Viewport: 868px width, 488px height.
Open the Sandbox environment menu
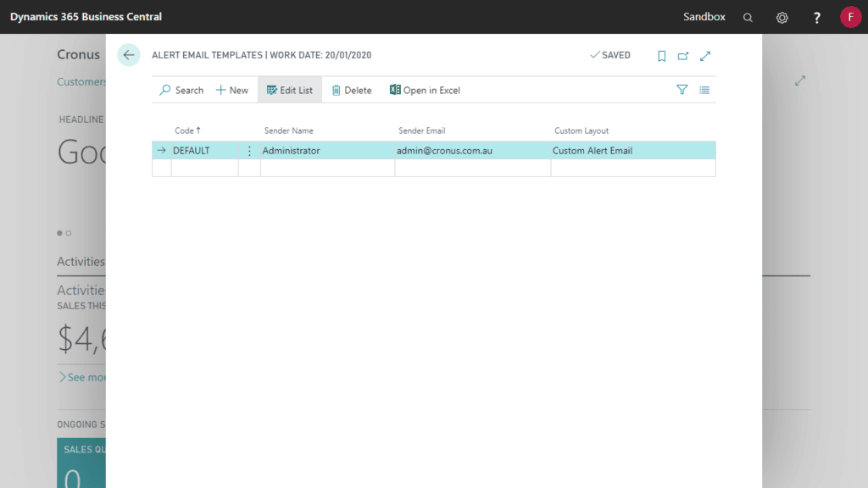(705, 16)
